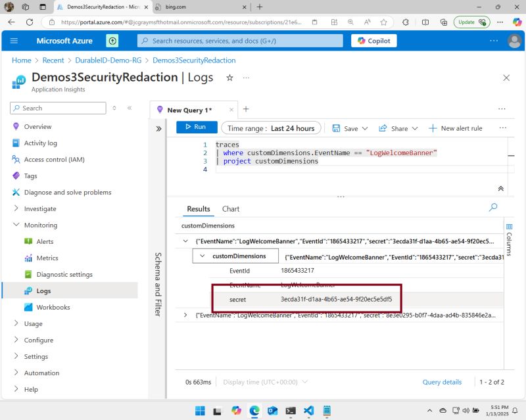Switch to the Results tab
Viewport: 526px width, 420px height.
(199, 209)
